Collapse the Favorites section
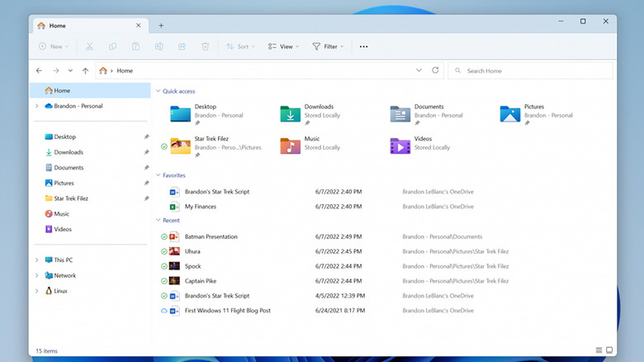Screen dimensions: 644x362 (x=158, y=175)
